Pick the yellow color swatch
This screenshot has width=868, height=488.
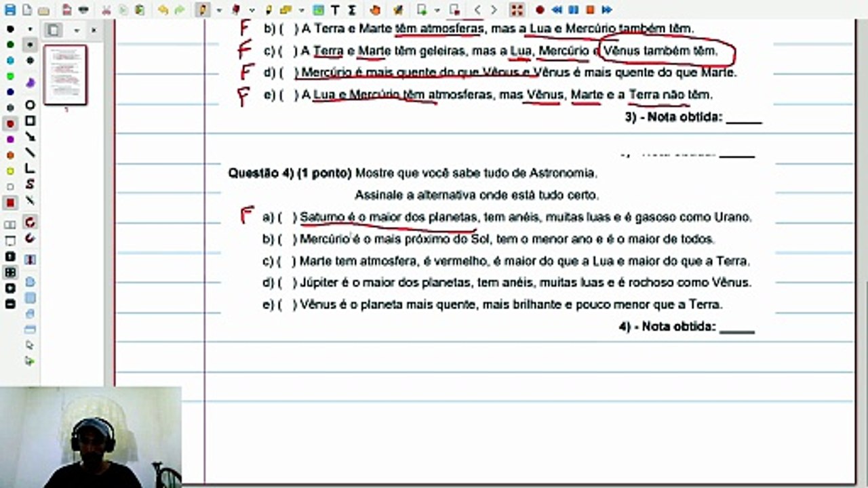(10, 171)
